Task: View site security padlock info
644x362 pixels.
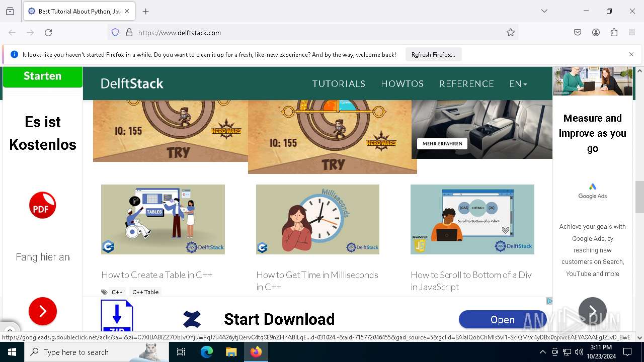Action: (x=129, y=33)
